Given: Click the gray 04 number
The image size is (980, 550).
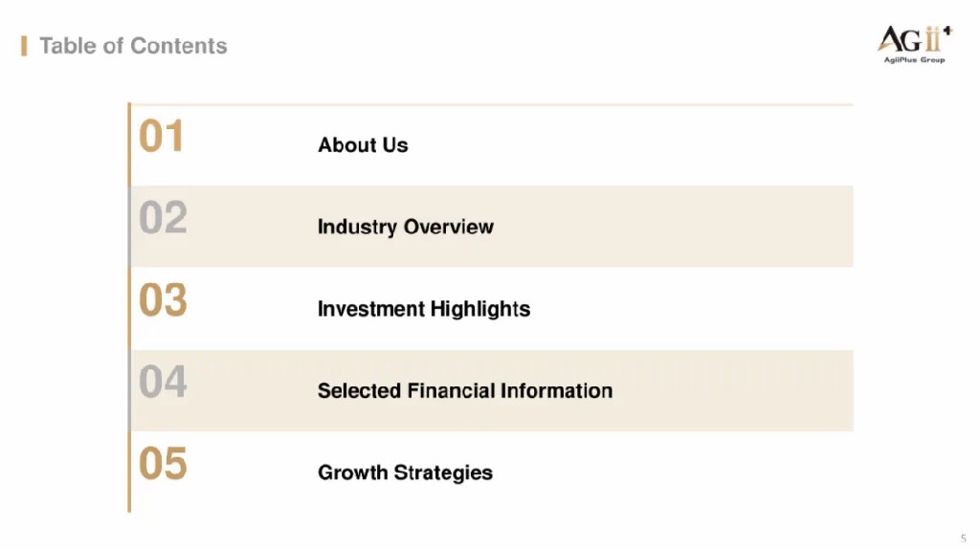Looking at the screenshot, I should pyautogui.click(x=163, y=382).
